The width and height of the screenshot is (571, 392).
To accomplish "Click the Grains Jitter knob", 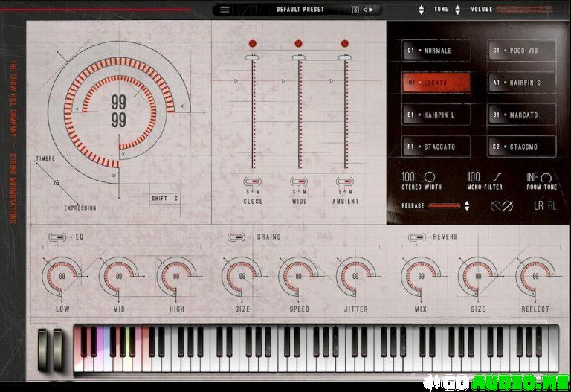I will click(x=356, y=277).
